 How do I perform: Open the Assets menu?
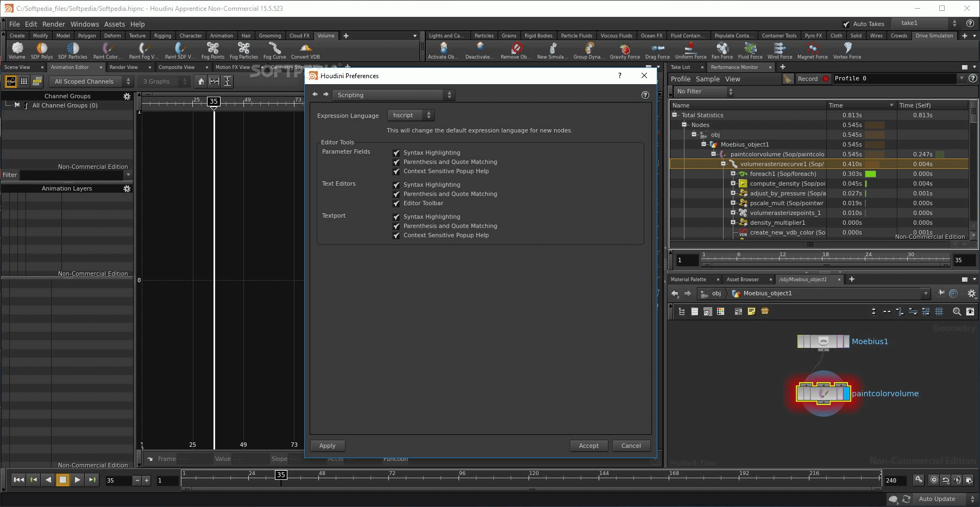click(115, 24)
